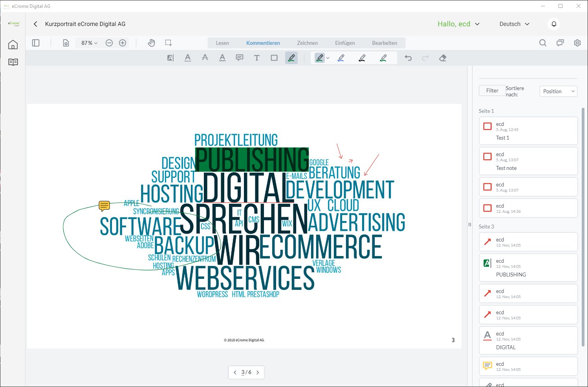Open document search

pos(543,43)
